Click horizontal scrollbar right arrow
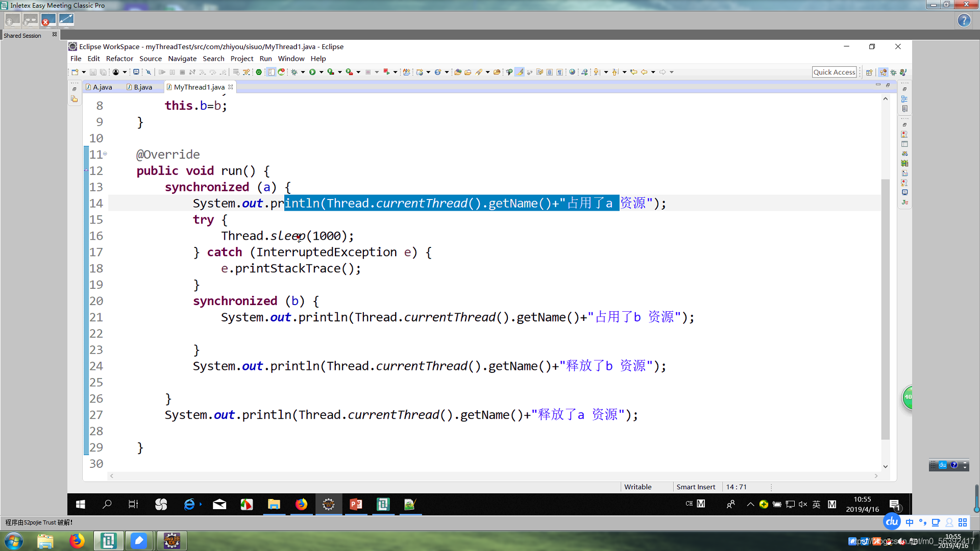Image resolution: width=980 pixels, height=551 pixels. pos(876,476)
